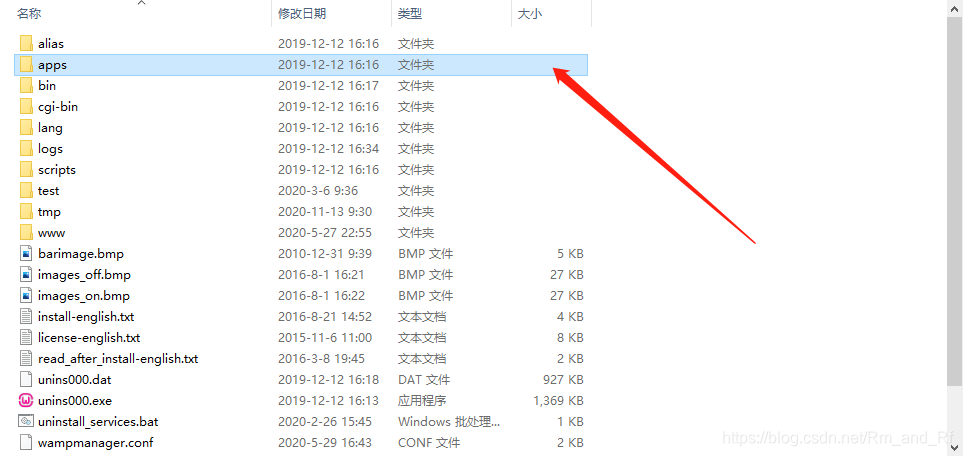Click the 4 KB size of install-english.txt
Image resolution: width=963 pixels, height=456 pixels.
[x=570, y=316]
